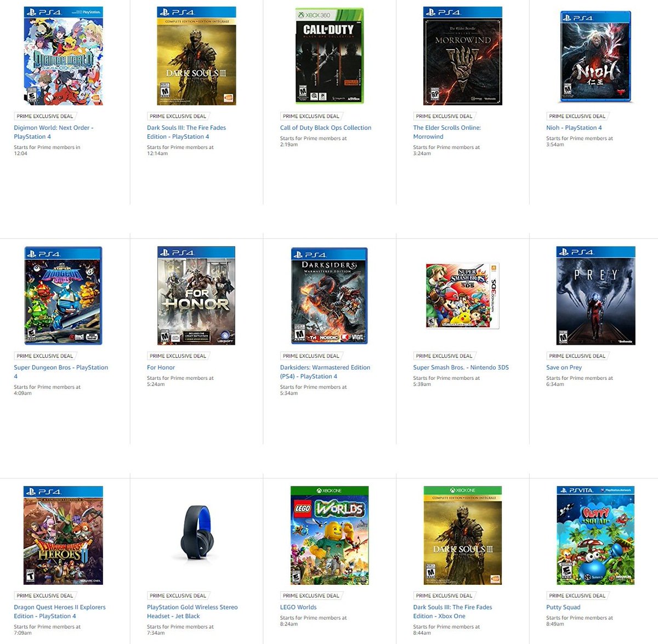Follow the Dark Souls III Xbox One title link
658x644 pixels.
pyautogui.click(x=452, y=611)
